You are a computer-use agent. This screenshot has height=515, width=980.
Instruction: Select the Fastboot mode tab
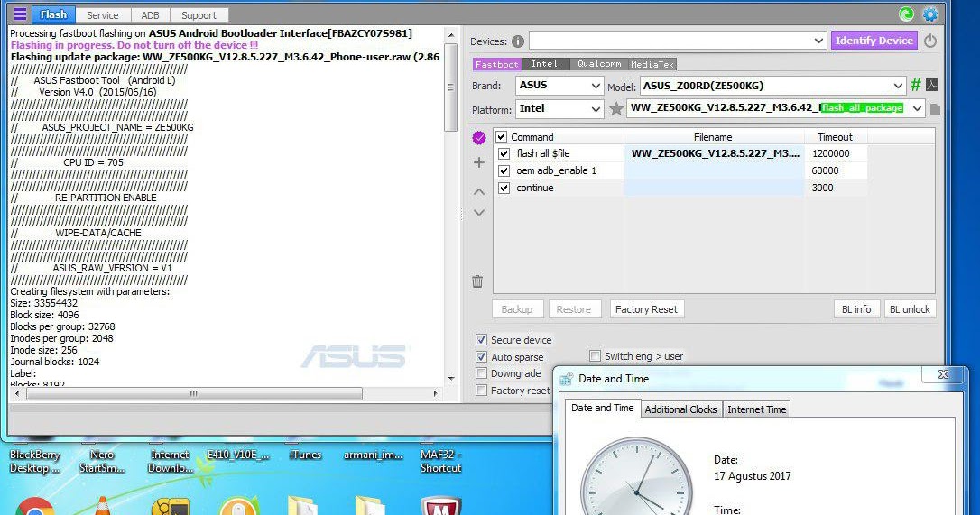click(497, 64)
